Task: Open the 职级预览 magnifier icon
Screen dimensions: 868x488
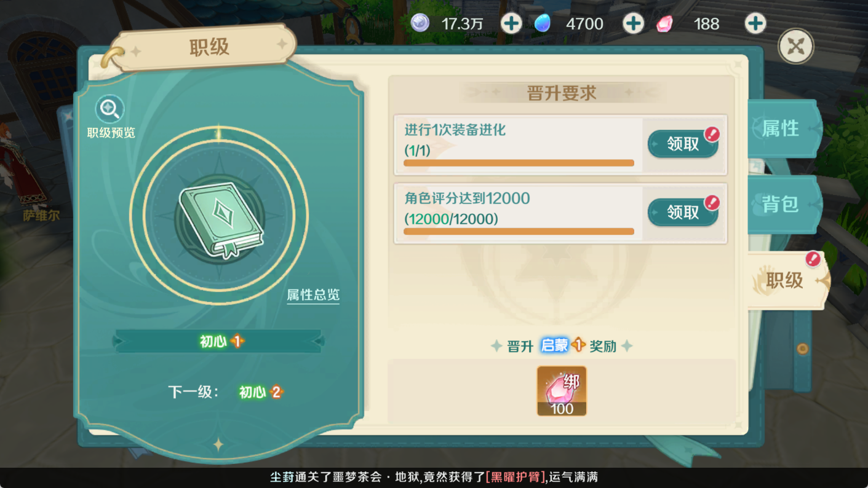Action: pos(110,109)
